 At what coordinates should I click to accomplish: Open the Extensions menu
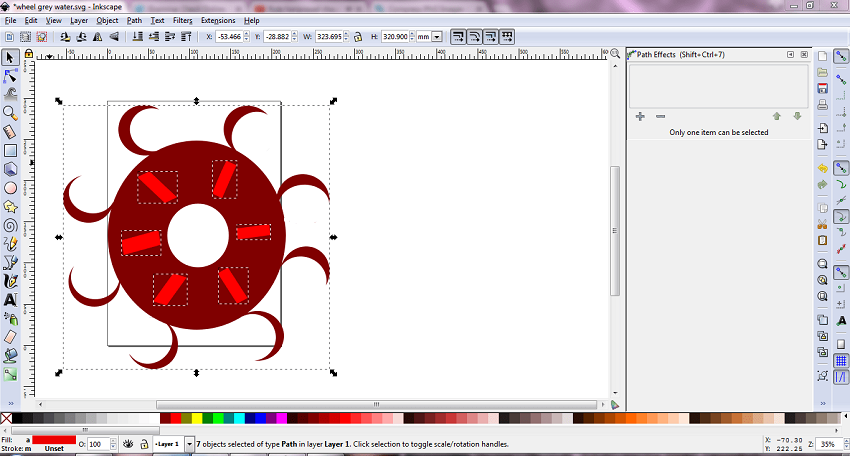tap(218, 20)
